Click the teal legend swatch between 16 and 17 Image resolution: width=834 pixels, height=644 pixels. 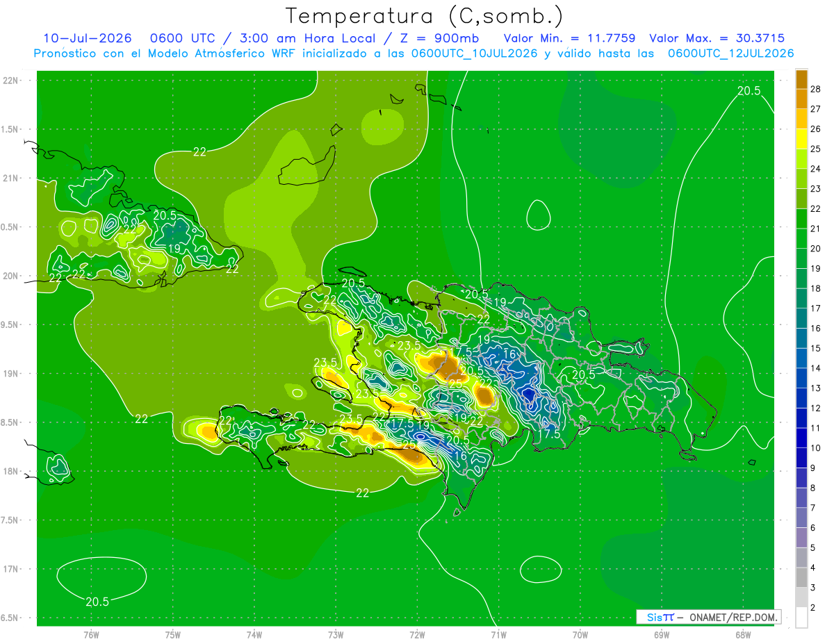tap(801, 319)
